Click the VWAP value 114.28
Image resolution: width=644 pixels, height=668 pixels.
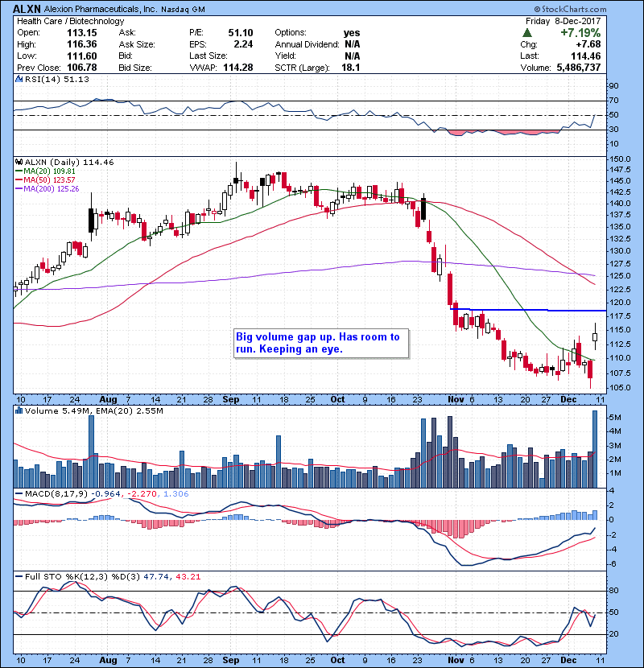[237, 68]
